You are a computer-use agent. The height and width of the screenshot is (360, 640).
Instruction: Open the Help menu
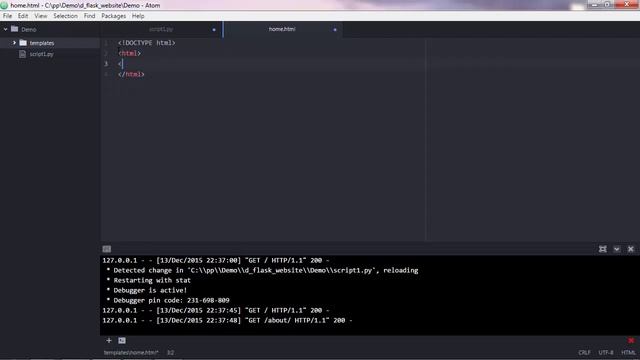coord(138,16)
